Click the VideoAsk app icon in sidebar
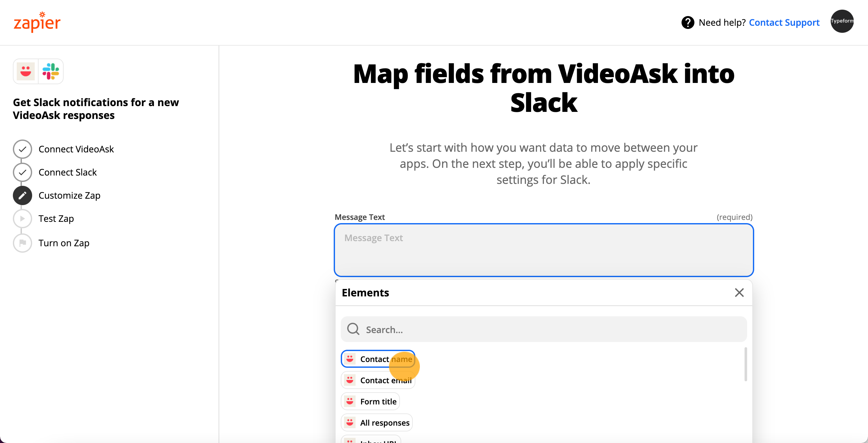The height and width of the screenshot is (443, 868). 26,71
